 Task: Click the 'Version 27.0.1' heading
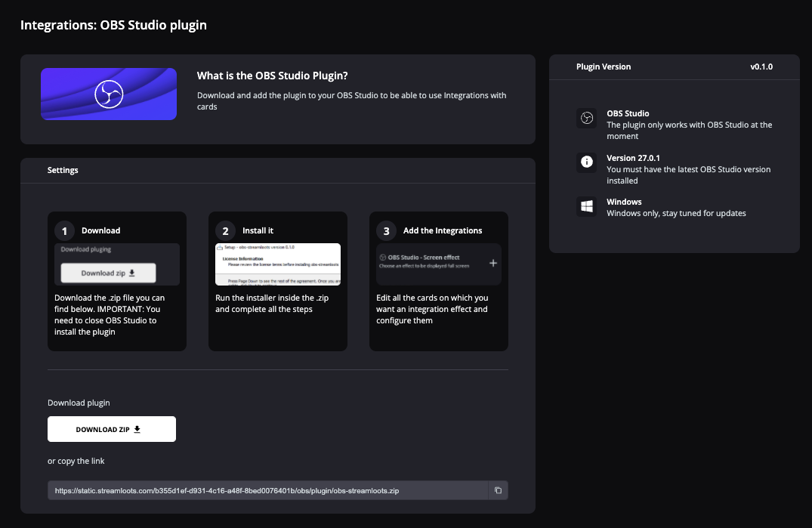coord(633,158)
